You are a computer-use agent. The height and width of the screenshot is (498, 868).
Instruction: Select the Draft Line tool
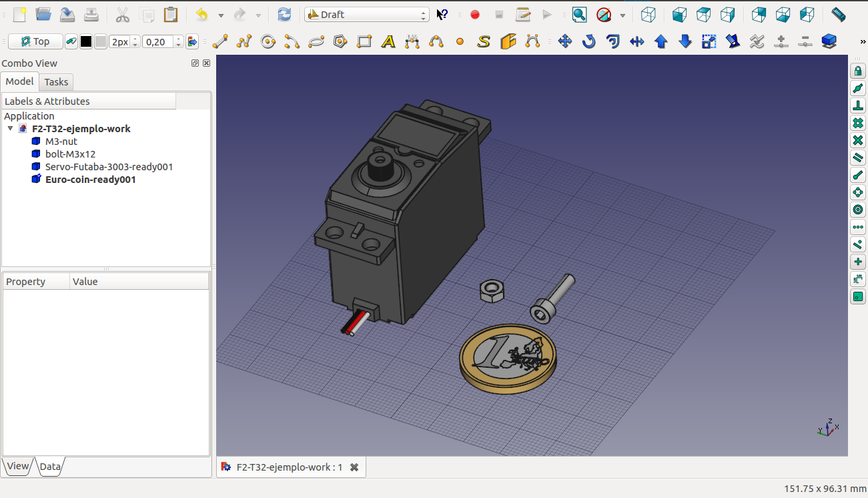click(x=220, y=42)
